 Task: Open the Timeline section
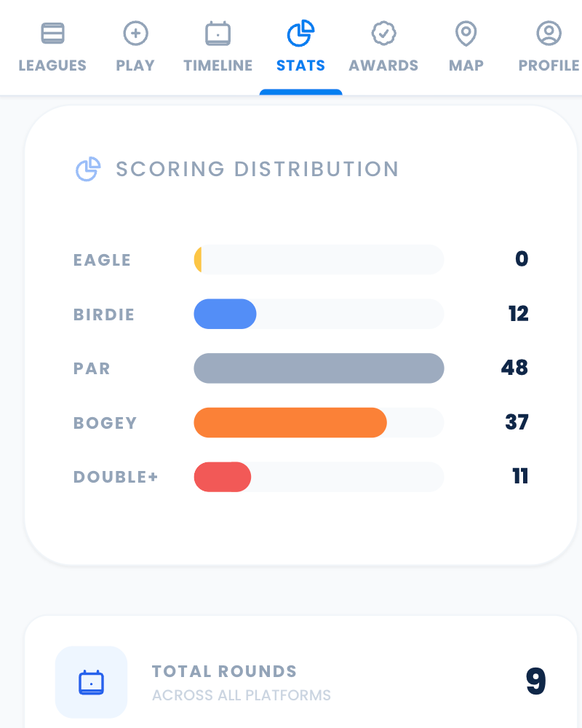[x=218, y=66]
